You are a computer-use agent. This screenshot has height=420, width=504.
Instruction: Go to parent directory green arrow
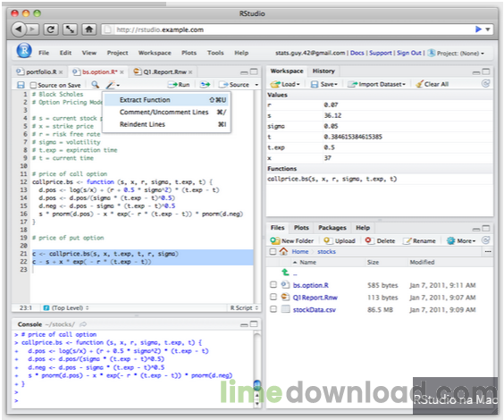[x=285, y=273]
